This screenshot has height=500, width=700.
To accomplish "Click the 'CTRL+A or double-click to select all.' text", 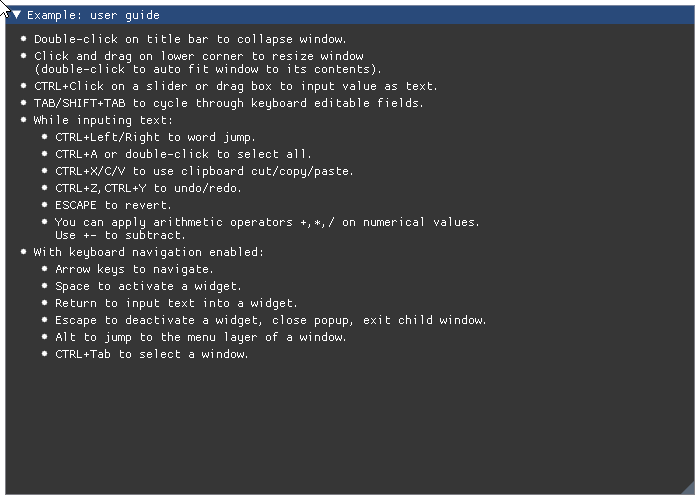I will (x=183, y=154).
